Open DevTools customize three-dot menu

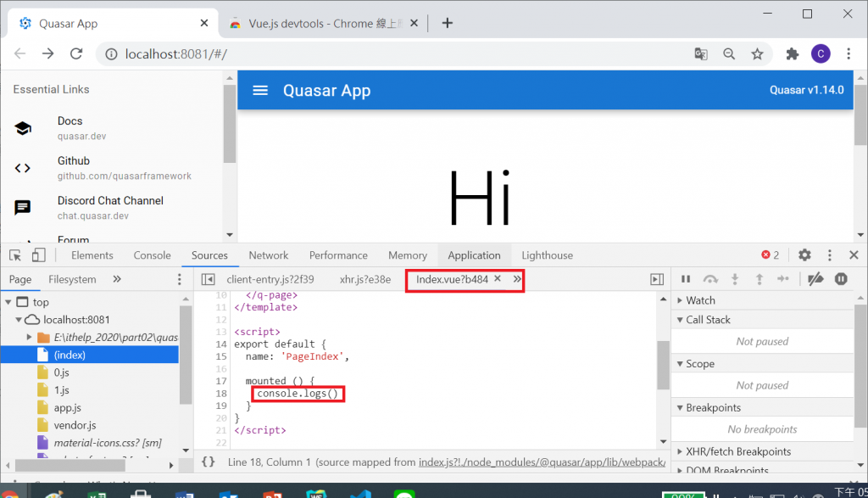click(829, 255)
